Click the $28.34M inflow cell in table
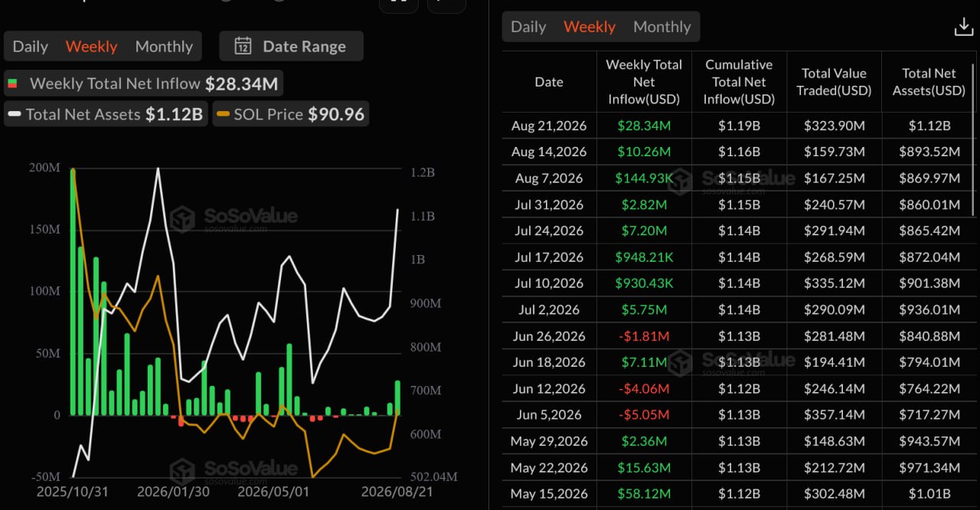The height and width of the screenshot is (510, 980). [x=644, y=126]
